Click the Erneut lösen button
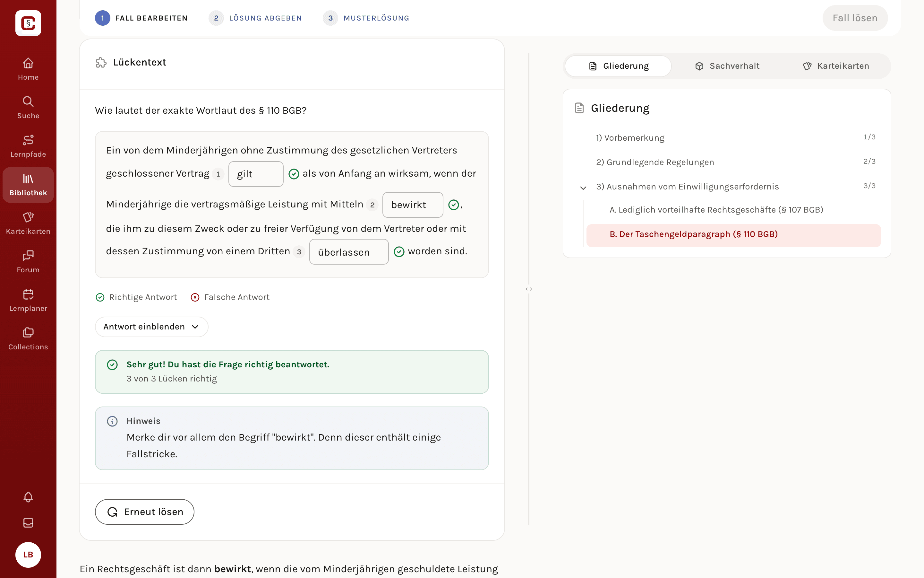Viewport: 924px width, 578px height. (x=145, y=512)
